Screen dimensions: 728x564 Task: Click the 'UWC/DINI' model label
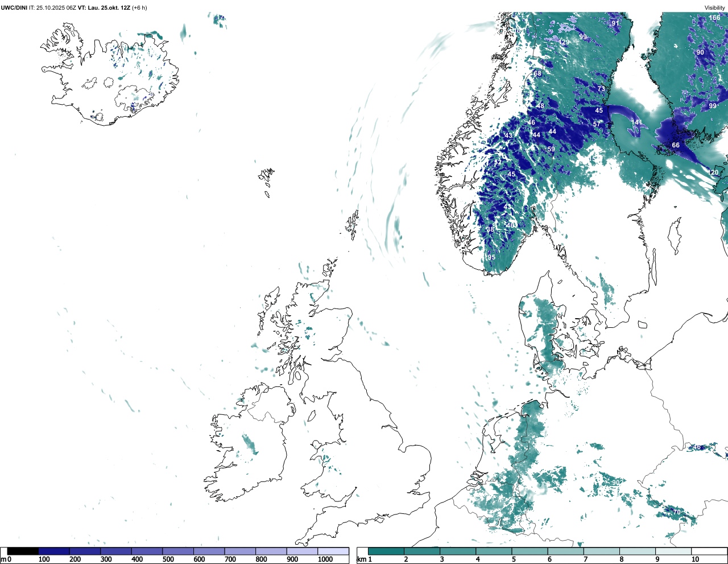point(14,7)
